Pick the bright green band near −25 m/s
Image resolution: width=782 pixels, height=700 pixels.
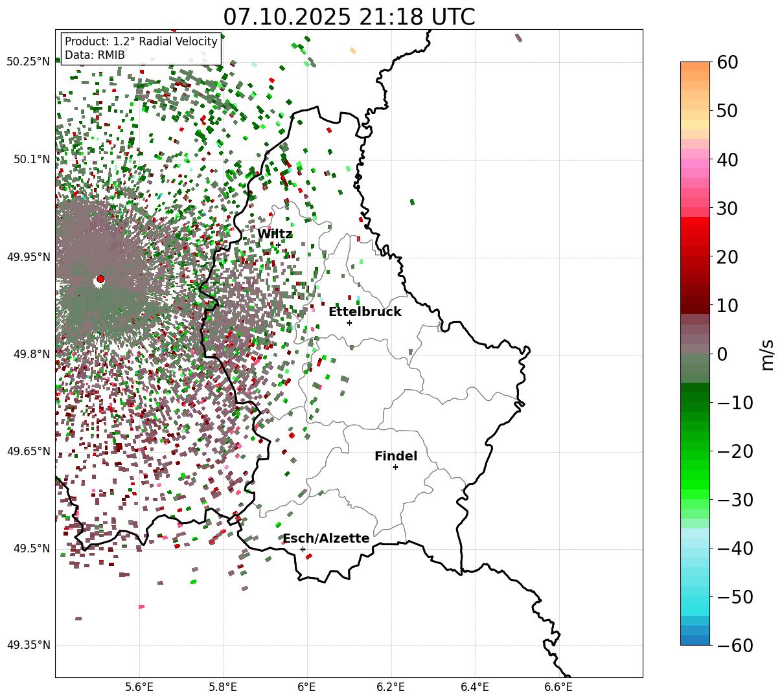695,475
